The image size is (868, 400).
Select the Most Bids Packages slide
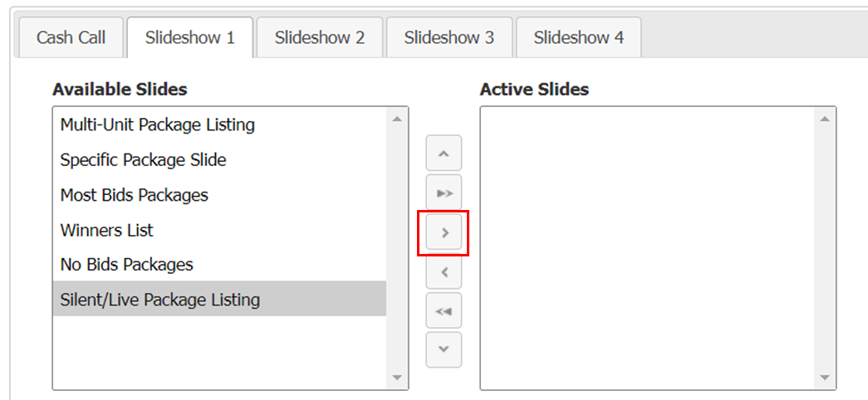point(135,195)
